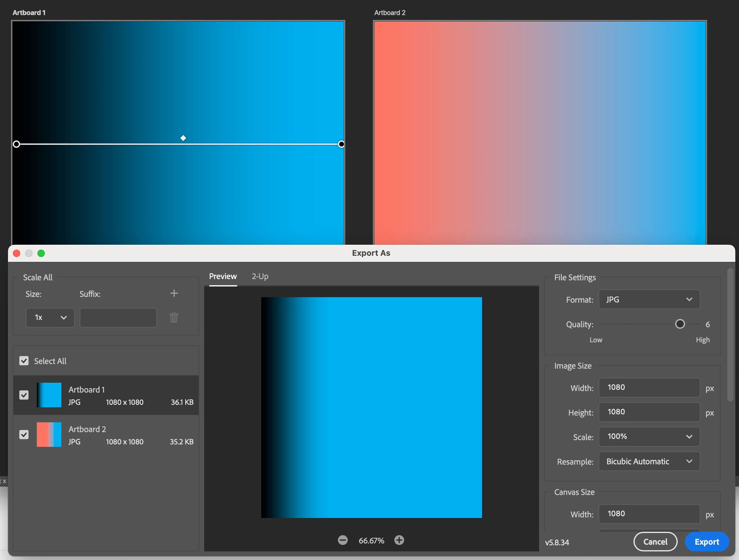The width and height of the screenshot is (739, 560).
Task: Switch to the 2-Up tab
Action: [x=260, y=277]
